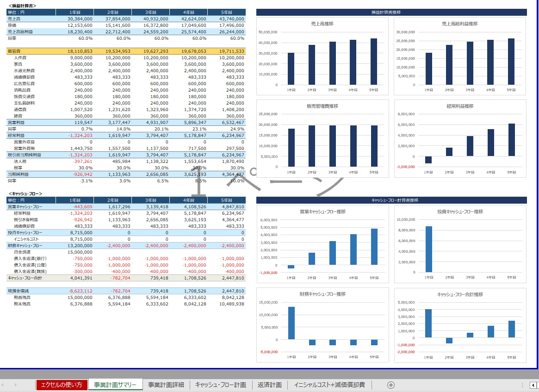Select the 販管費 row label cell
539x392 pixels.
point(31,51)
